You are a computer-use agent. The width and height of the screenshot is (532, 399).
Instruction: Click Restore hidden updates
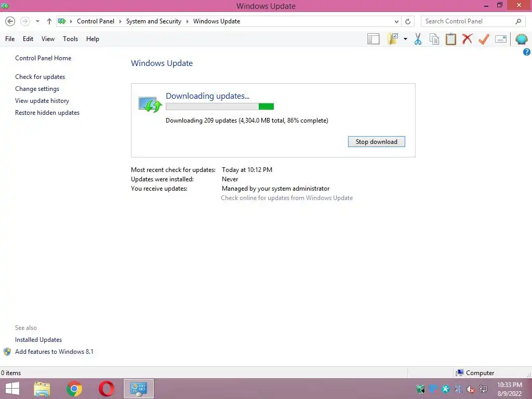(x=47, y=113)
